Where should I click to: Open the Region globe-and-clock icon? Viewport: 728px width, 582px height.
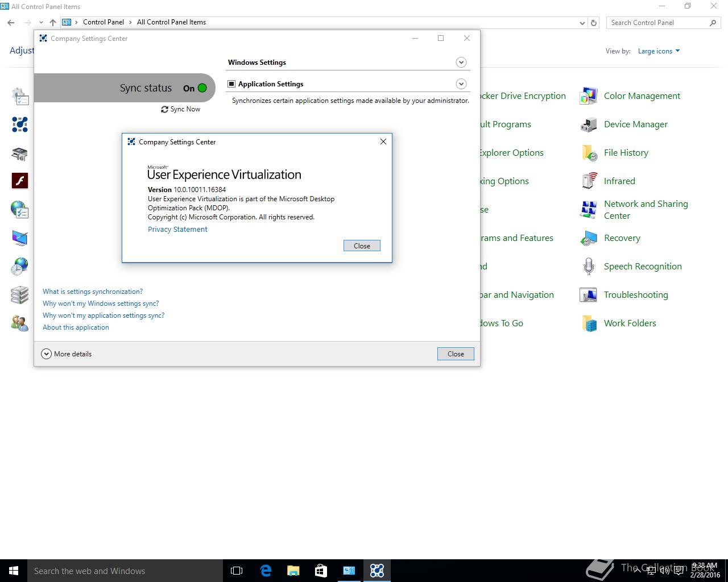coord(20,267)
